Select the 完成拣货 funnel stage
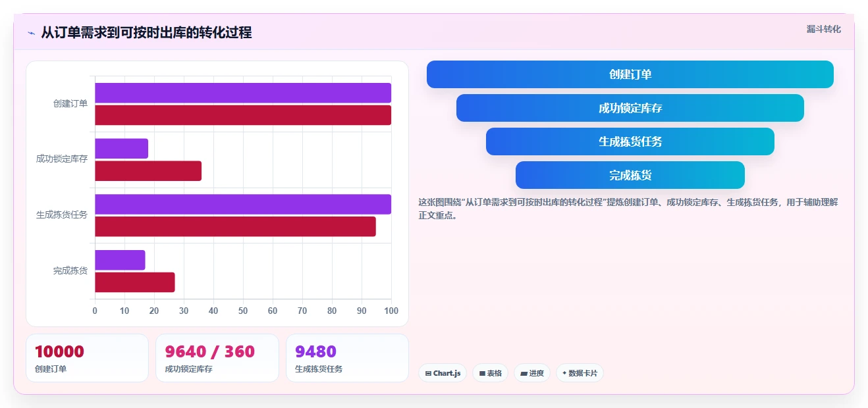The height and width of the screenshot is (408, 868). (x=630, y=175)
